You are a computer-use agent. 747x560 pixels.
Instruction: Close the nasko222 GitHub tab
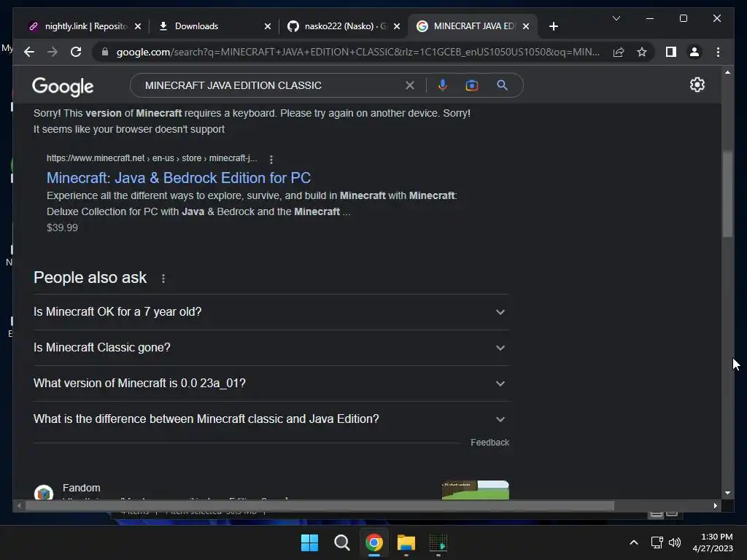[396, 26]
